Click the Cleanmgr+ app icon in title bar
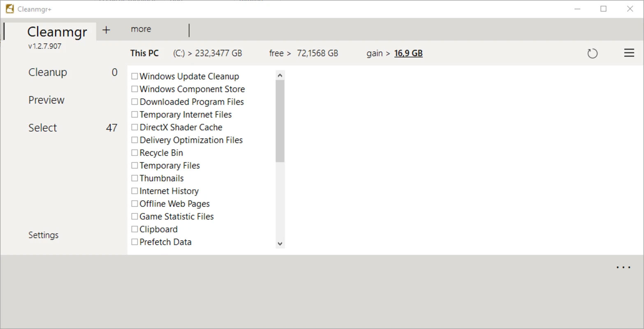644x329 pixels. 10,9
